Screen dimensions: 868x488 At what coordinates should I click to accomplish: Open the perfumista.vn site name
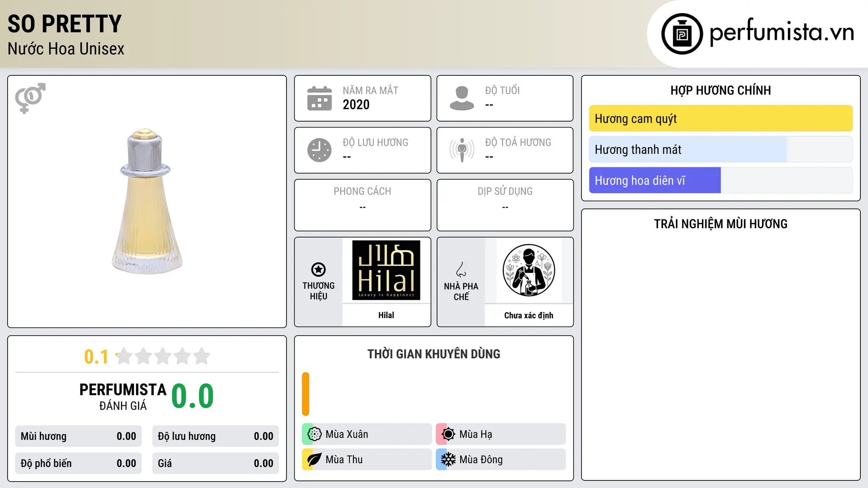[782, 32]
